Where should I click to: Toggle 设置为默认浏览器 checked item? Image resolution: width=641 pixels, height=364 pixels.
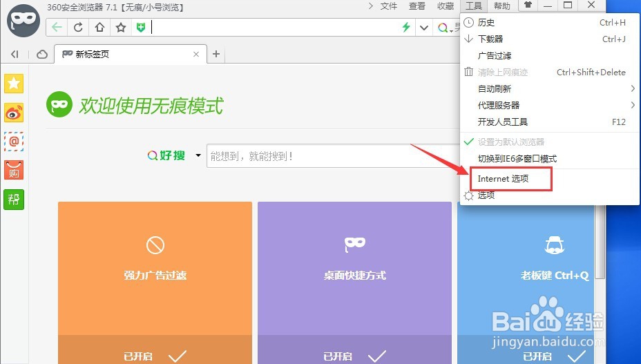[x=549, y=142]
